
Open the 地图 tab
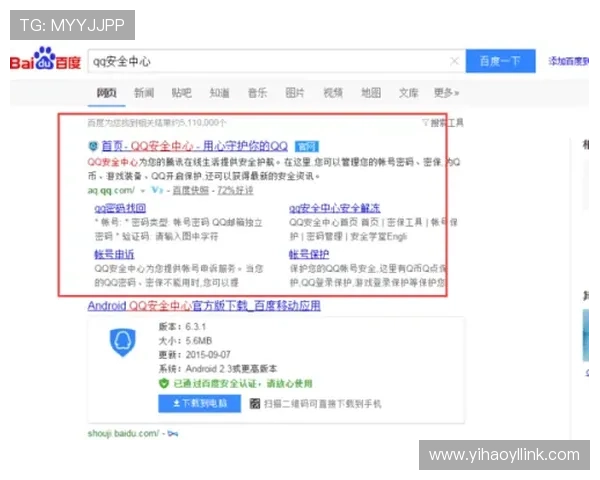[371, 93]
